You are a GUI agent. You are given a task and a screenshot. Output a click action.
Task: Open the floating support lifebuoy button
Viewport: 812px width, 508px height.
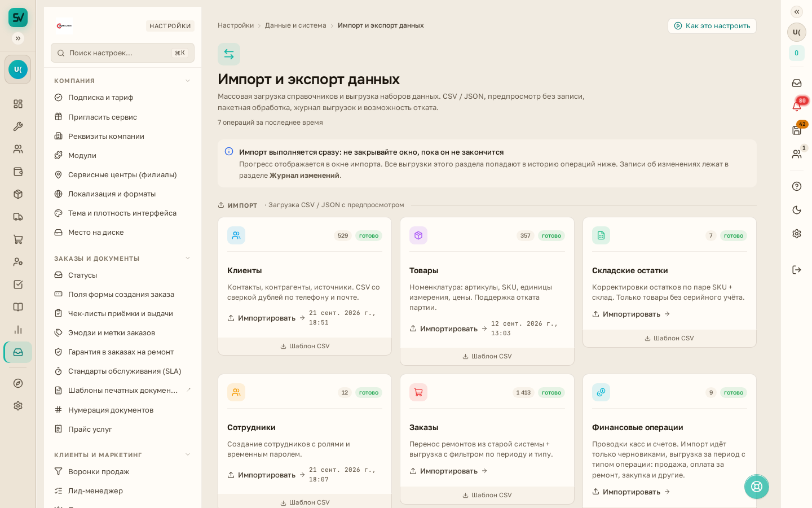(757, 487)
